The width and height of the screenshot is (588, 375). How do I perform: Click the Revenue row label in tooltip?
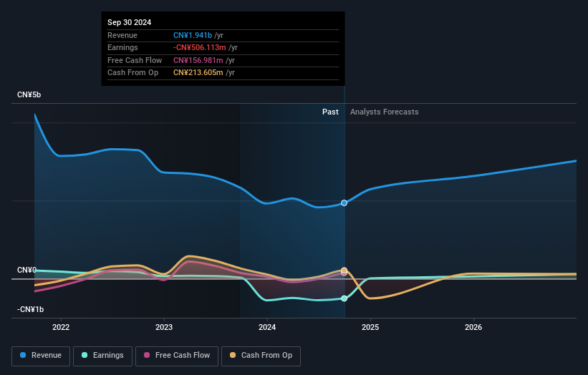[122, 35]
